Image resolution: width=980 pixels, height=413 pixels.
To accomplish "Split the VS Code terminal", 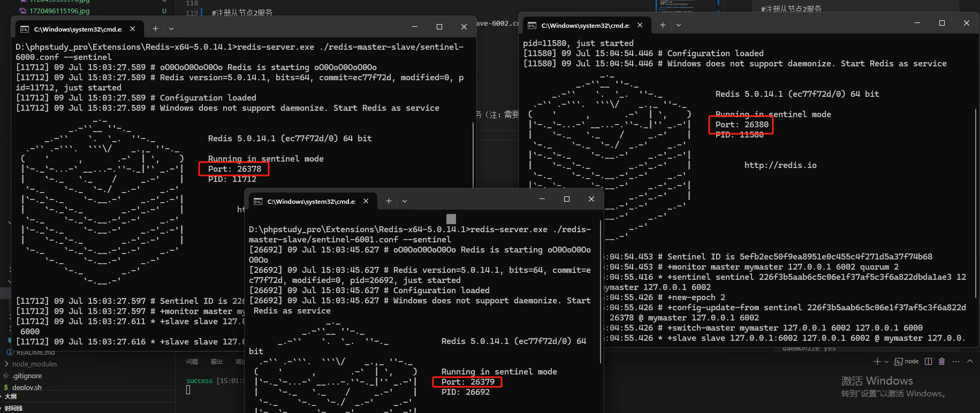I will pos(929,362).
